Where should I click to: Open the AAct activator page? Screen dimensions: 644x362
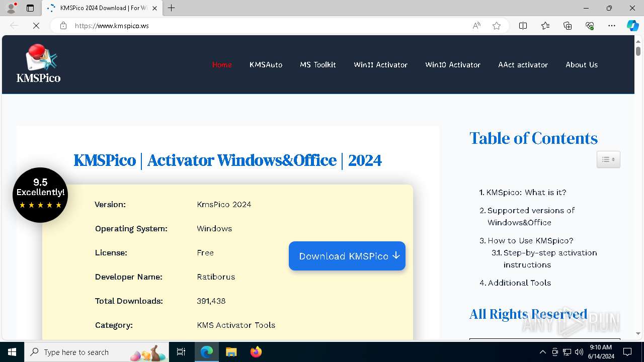coord(523,64)
